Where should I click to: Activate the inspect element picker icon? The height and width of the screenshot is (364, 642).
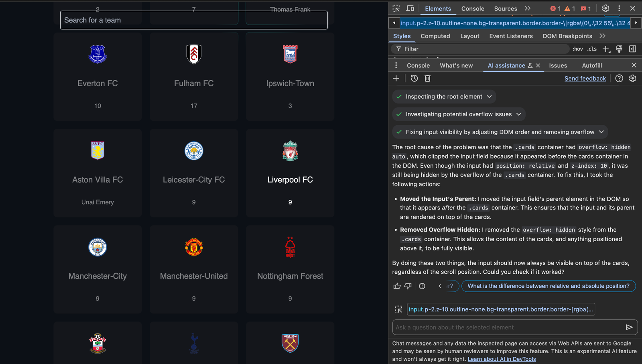coord(396,8)
